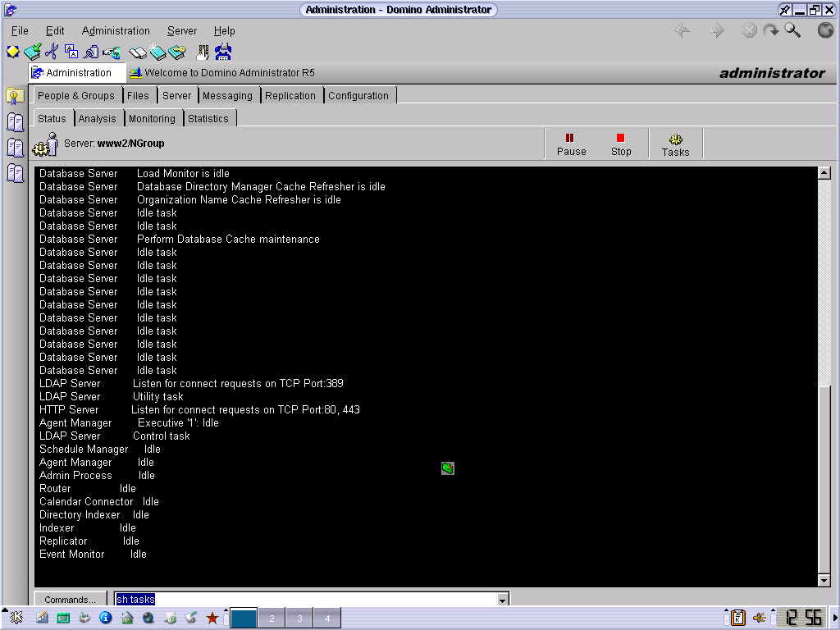Launch the terminal from the KDE panel
Screen dimensions: 840x630
(63, 619)
